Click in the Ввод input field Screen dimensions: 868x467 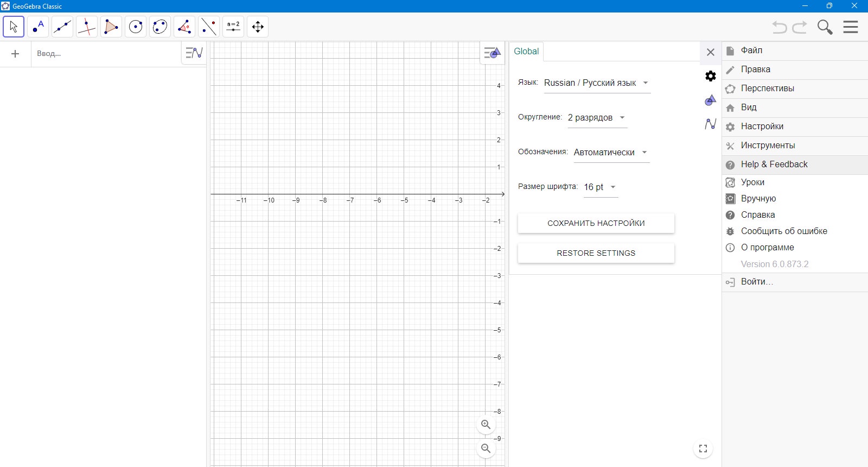point(106,54)
